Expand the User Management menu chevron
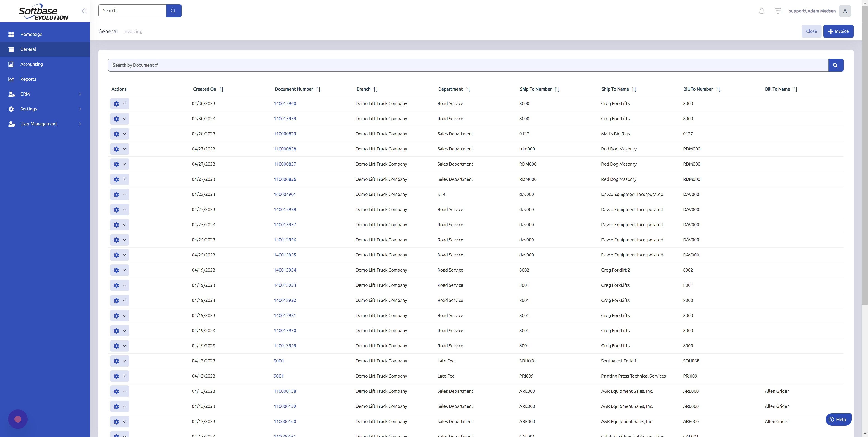Viewport: 868px width, 437px height. point(80,124)
